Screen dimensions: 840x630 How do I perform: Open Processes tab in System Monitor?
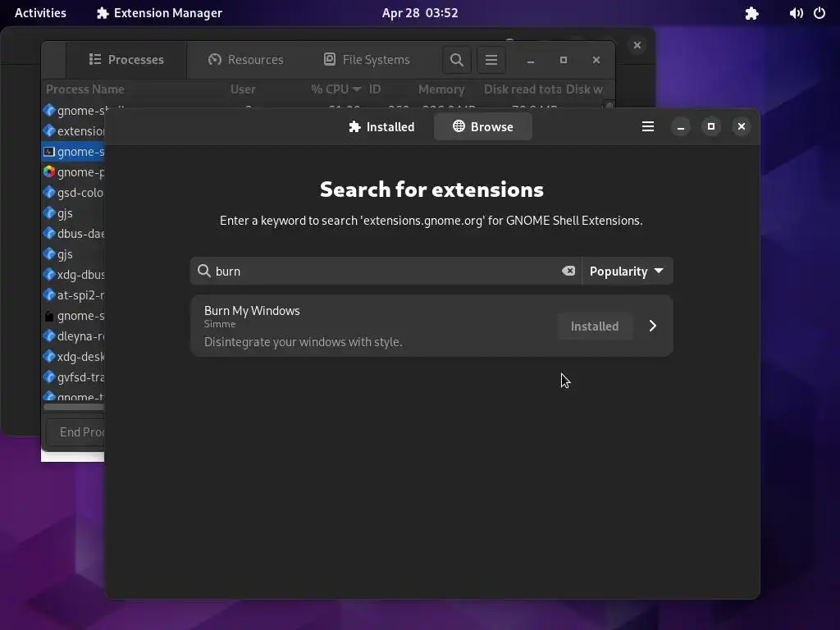tap(126, 59)
